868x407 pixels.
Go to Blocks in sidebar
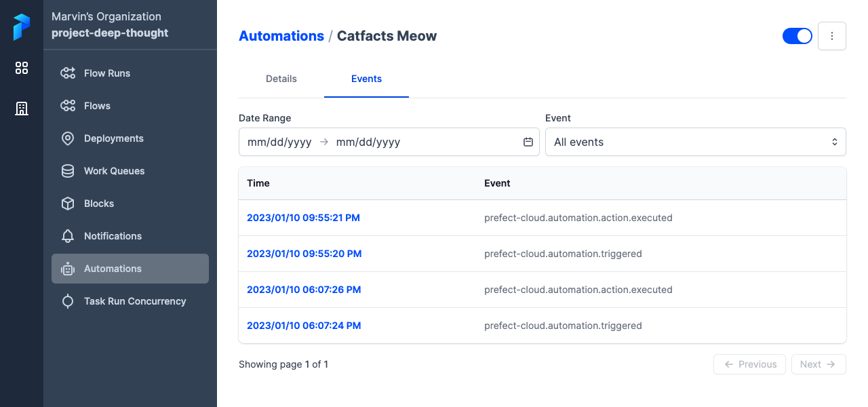[130, 203]
